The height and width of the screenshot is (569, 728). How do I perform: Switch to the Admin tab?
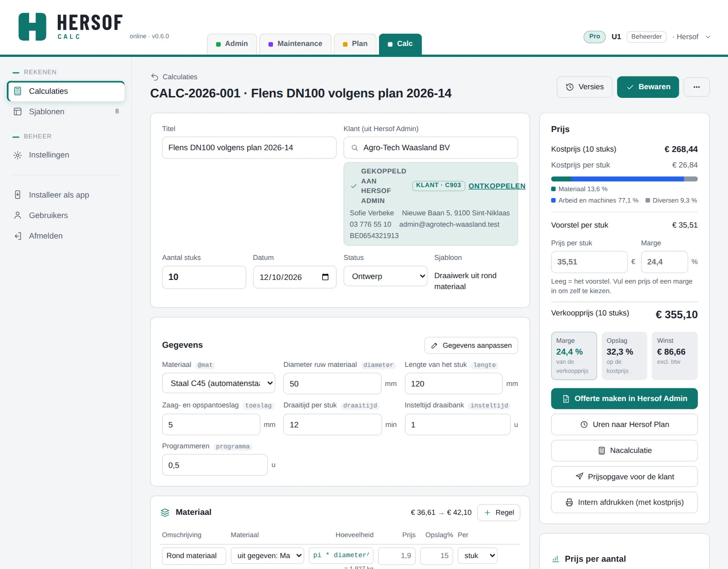pos(232,44)
